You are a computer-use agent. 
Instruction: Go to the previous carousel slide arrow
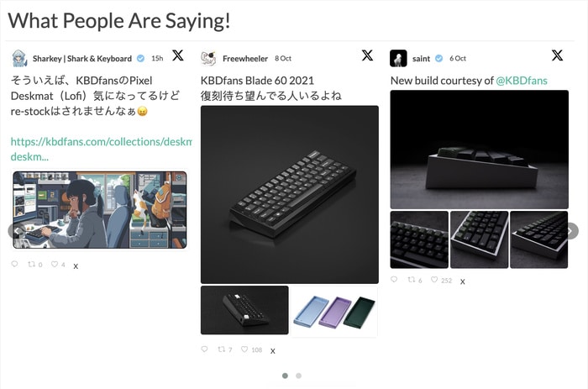point(13,230)
